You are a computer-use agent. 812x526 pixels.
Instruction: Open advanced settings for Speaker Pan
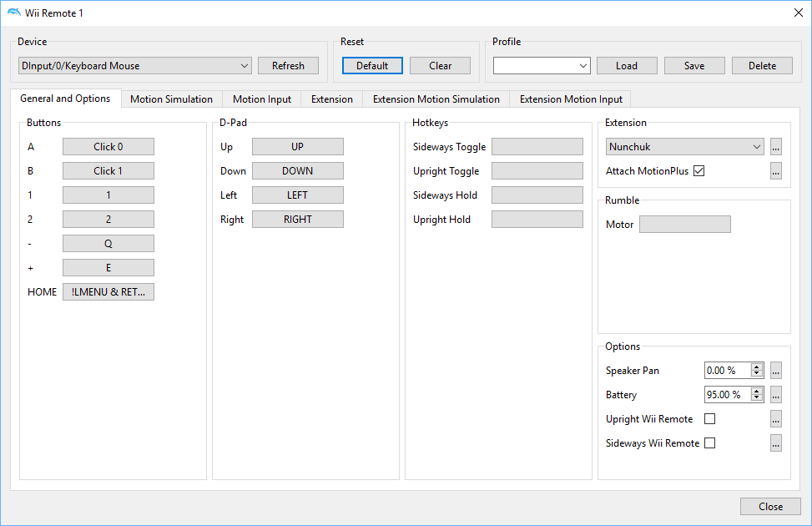click(775, 370)
